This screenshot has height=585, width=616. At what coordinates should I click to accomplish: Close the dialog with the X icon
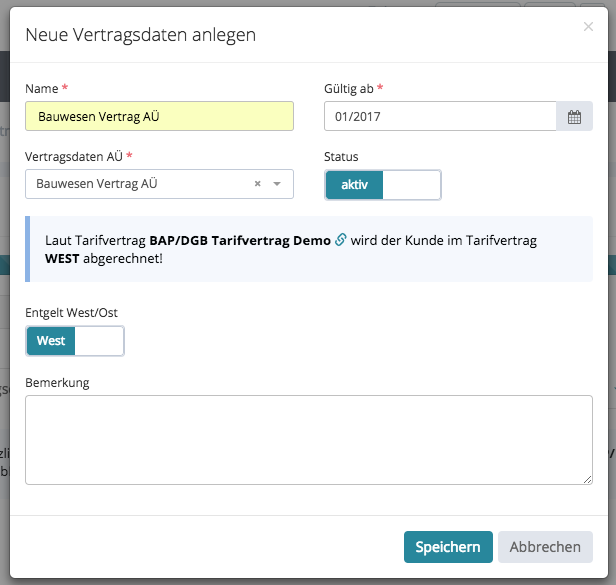coord(588,27)
